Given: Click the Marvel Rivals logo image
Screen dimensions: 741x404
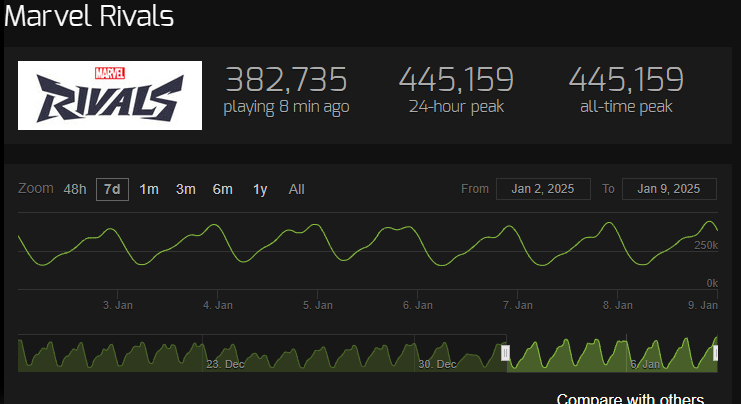Looking at the screenshot, I should click(110, 95).
